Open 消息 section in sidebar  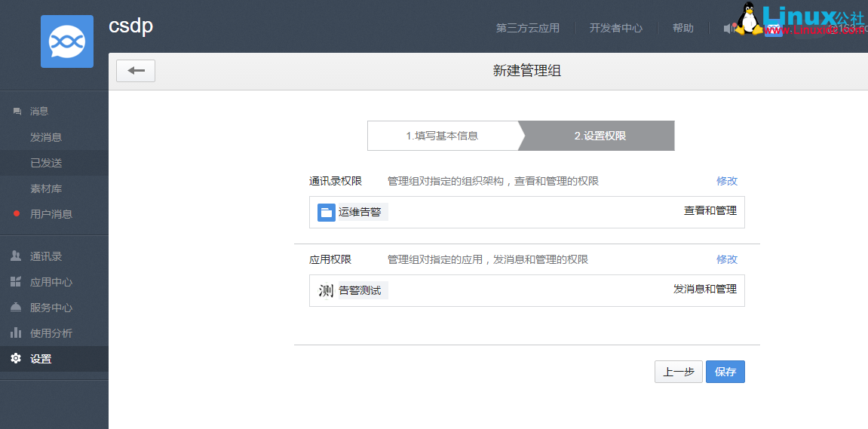(39, 112)
